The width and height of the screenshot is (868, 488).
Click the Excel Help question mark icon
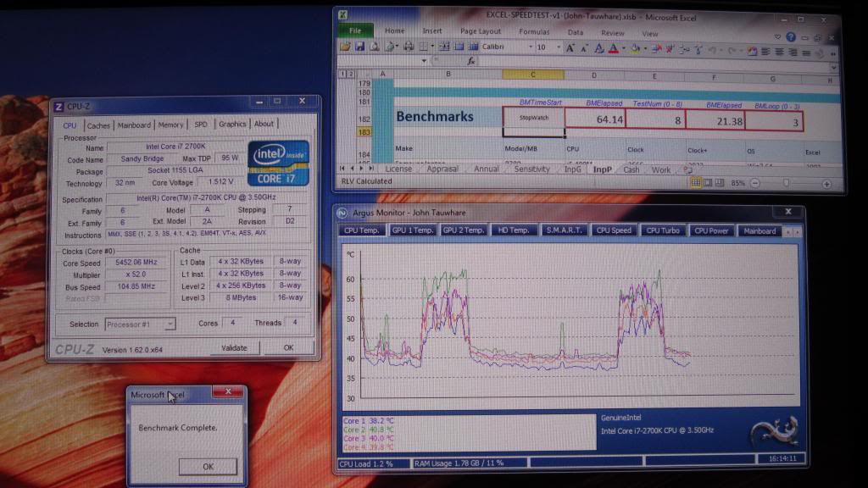click(791, 37)
